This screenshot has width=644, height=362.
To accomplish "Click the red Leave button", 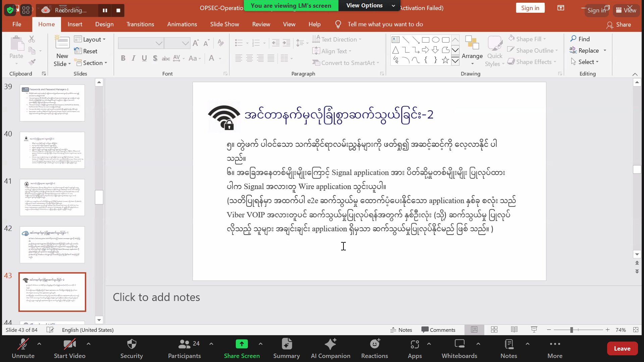I will pos(622,349).
